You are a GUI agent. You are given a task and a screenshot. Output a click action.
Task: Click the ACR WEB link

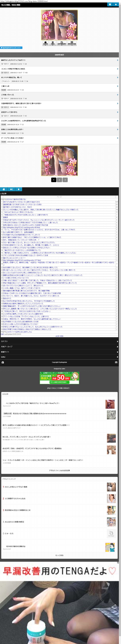point(59,336)
